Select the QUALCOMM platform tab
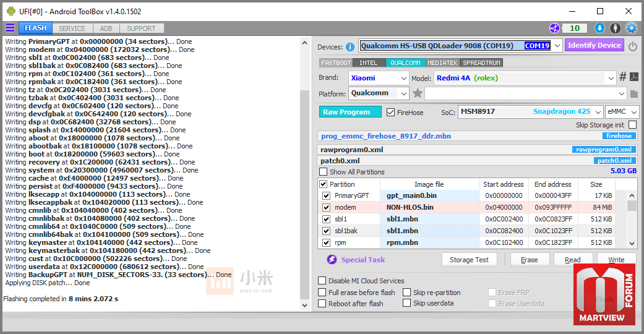Image resolution: width=644 pixels, height=334 pixels. point(405,63)
